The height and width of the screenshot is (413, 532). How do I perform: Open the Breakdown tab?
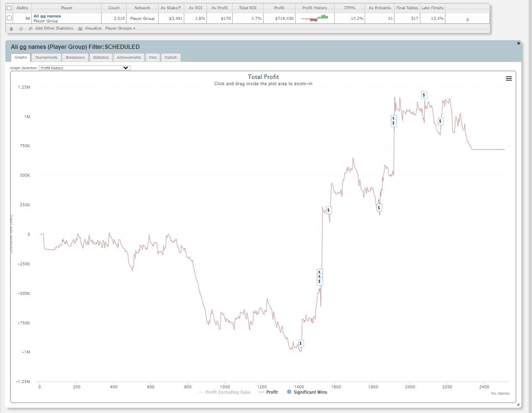(75, 57)
